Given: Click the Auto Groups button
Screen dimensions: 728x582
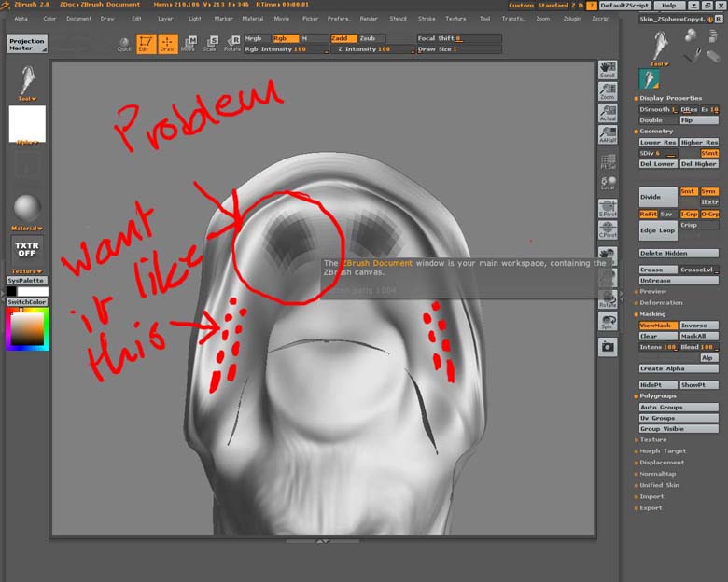Looking at the screenshot, I should [x=679, y=407].
